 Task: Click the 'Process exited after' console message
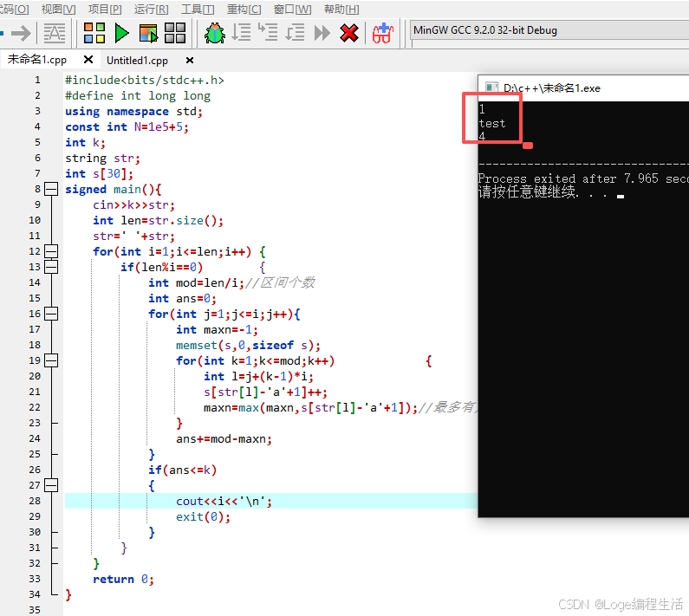[583, 178]
